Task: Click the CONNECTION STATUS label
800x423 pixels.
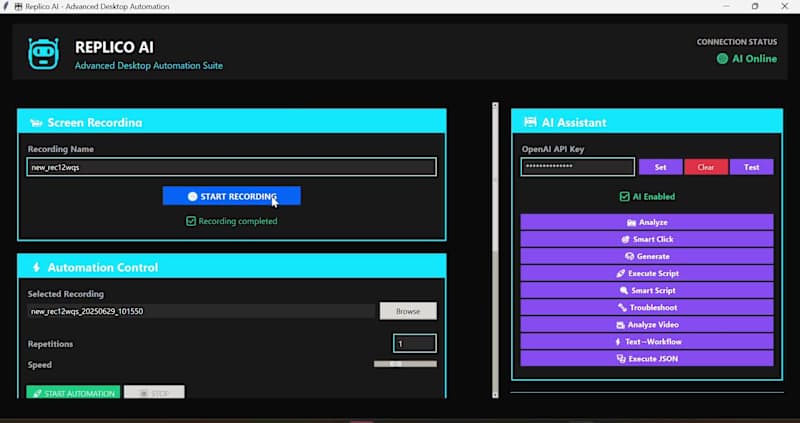Action: 737,42
